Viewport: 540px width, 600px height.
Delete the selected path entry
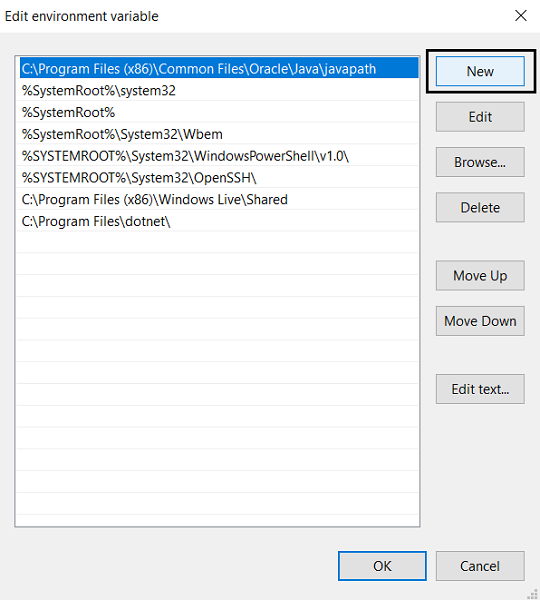pyautogui.click(x=480, y=207)
